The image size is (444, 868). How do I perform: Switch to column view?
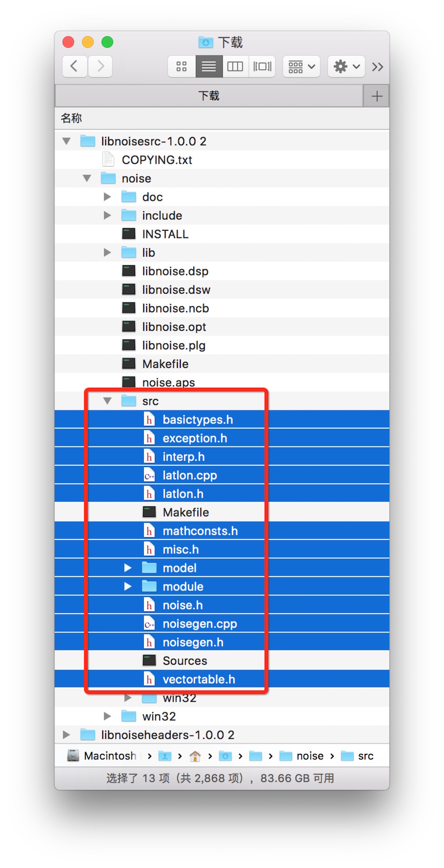pyautogui.click(x=235, y=66)
